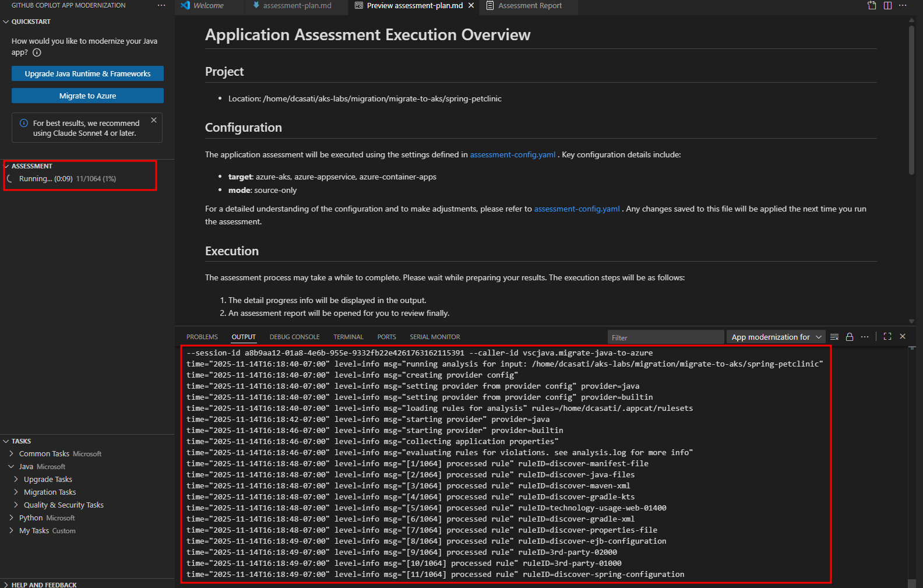Collapse the QUICKSTART section

tap(6, 22)
